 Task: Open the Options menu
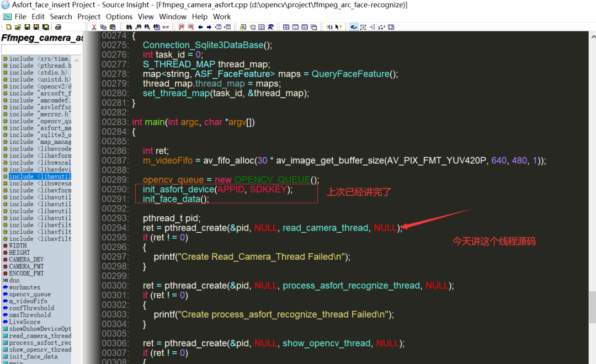pyautogui.click(x=119, y=17)
